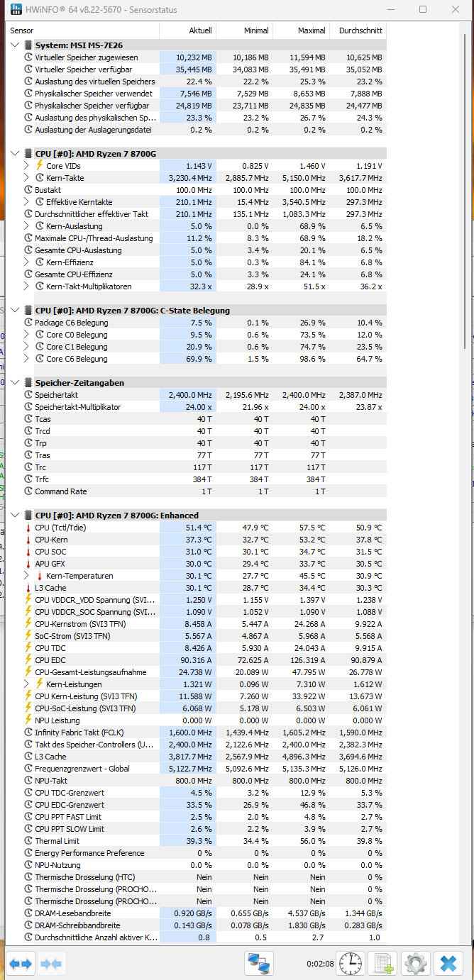Expand the Kern-Effizienz row
Viewport: 474px width, 980px height.
click(28, 262)
